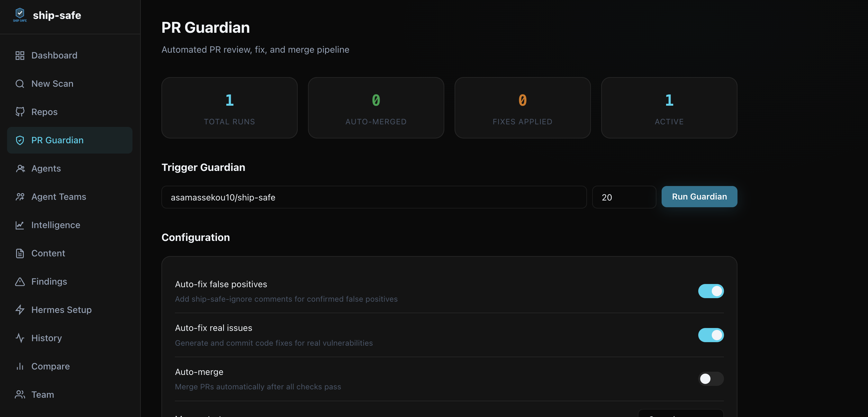View the Findings page
Screen dimensions: 868x417
pos(70,282)
